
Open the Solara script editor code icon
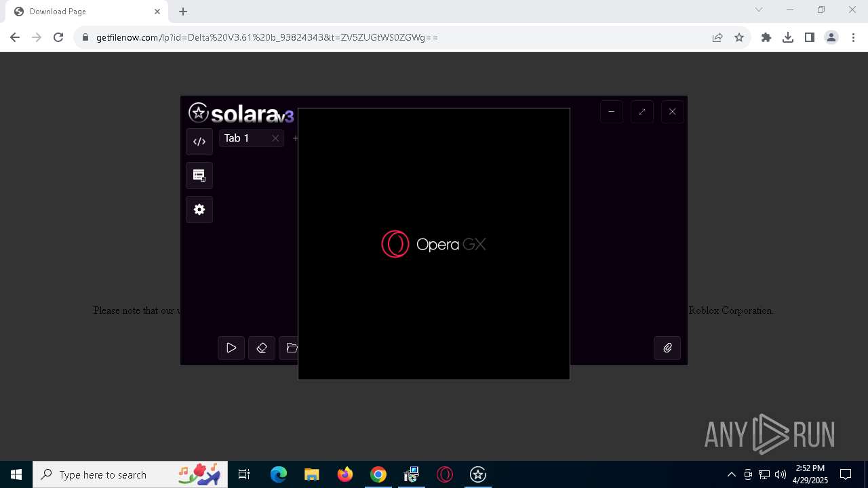click(x=199, y=142)
